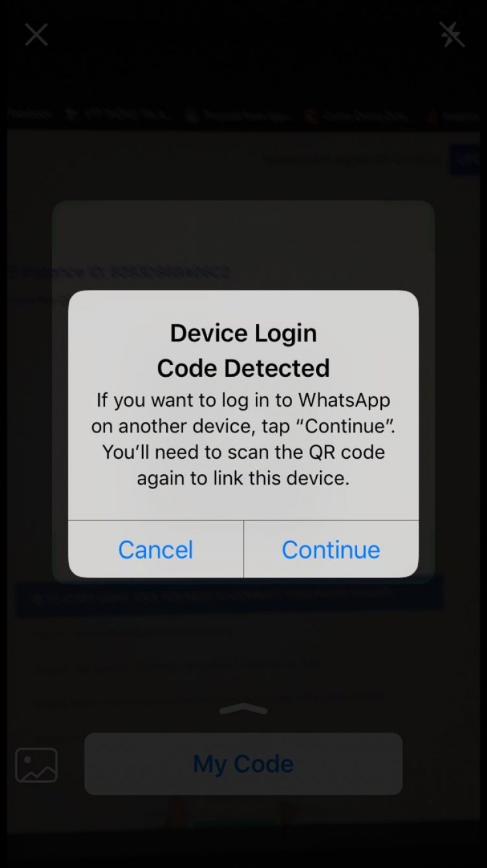
Task: Pull up the bottom sheet via the chevron
Action: click(x=243, y=709)
